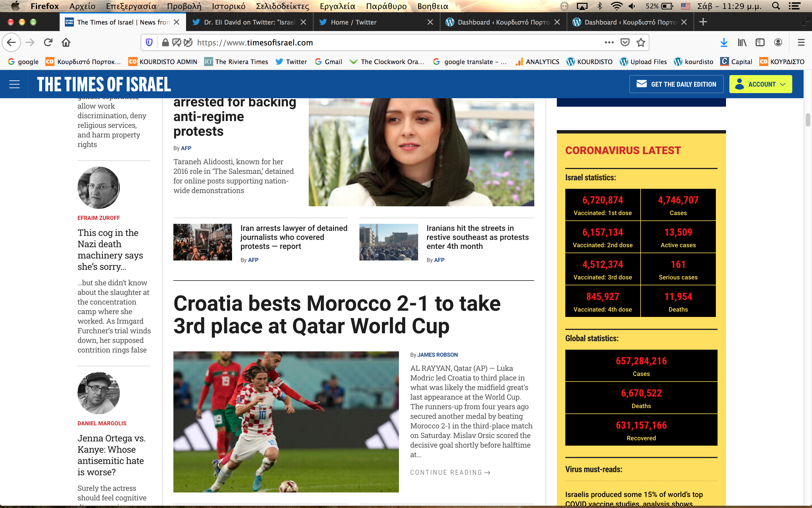Image resolution: width=812 pixels, height=508 pixels.
Task: Click the Efraim Zuroff author portrait
Action: 99,188
